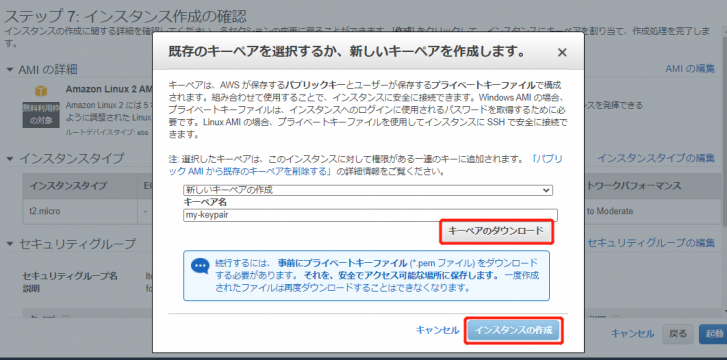Click the 無料利用枠の対象 badge
The width and height of the screenshot is (727, 360).
tap(41, 115)
